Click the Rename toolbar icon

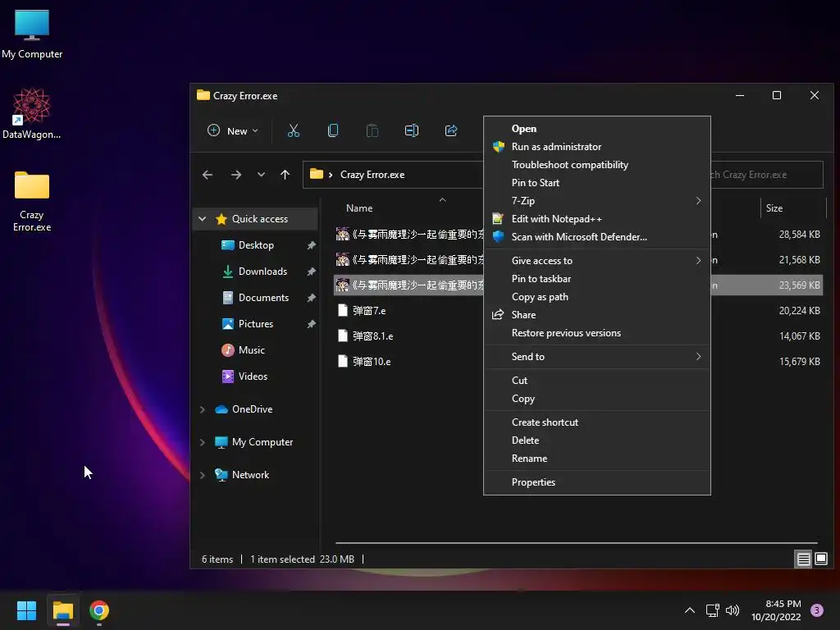coord(412,130)
